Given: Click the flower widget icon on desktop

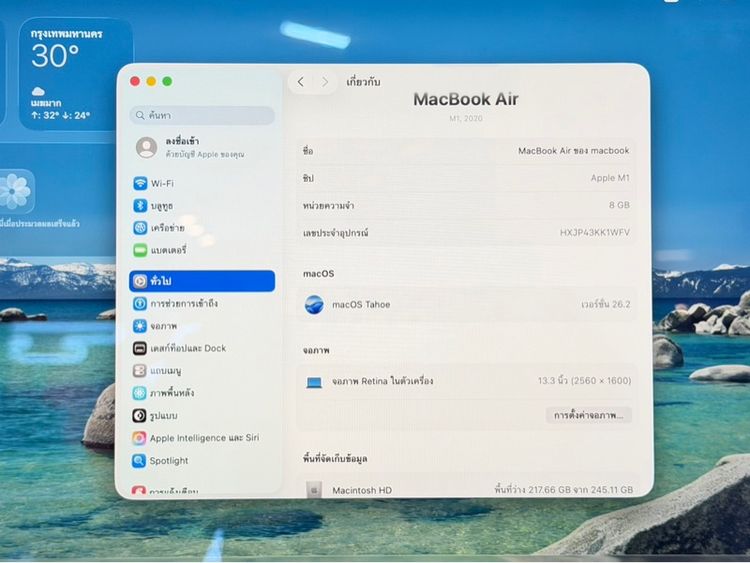Looking at the screenshot, I should [15, 191].
